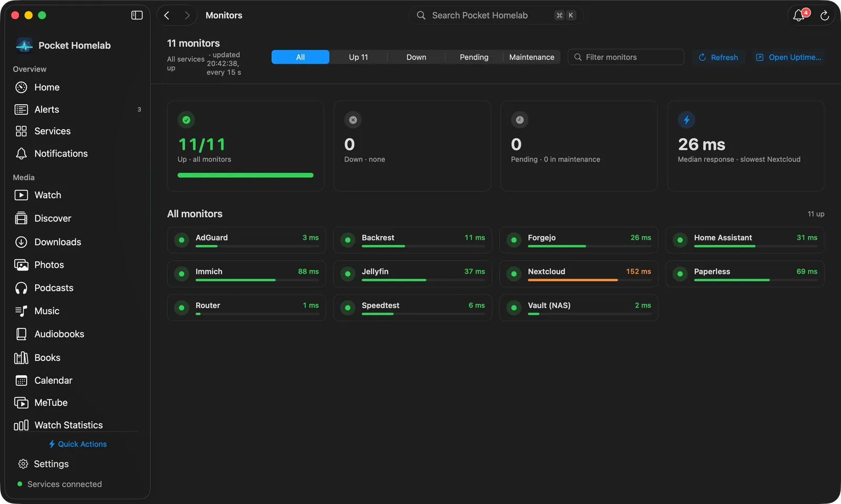This screenshot has height=504, width=841.
Task: Click the Search Pocket Homelab field
Action: 496,15
